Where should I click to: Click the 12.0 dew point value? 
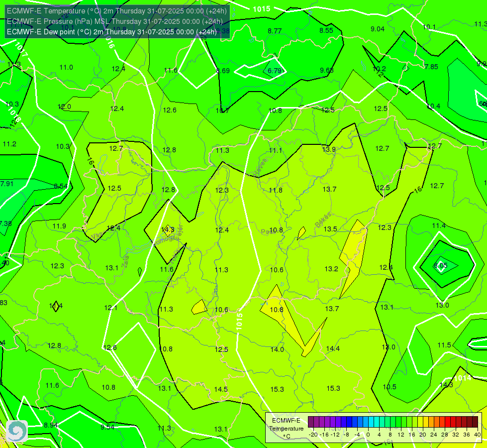click(64, 107)
